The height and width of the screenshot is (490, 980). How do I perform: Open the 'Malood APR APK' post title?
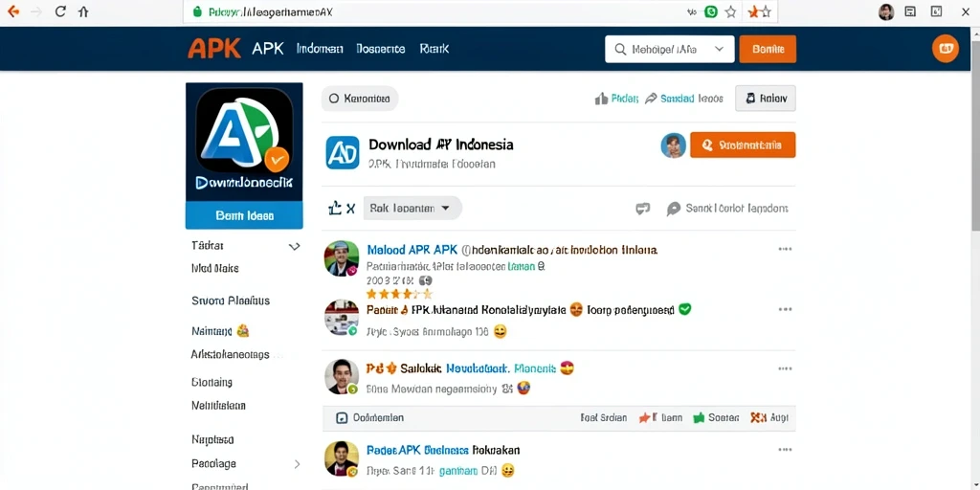(x=512, y=250)
